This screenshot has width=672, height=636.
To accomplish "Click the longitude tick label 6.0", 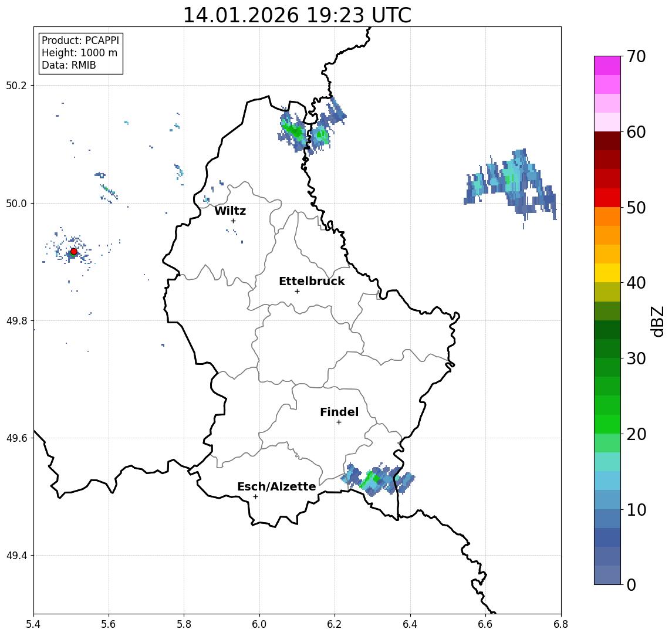I will 260,624.
